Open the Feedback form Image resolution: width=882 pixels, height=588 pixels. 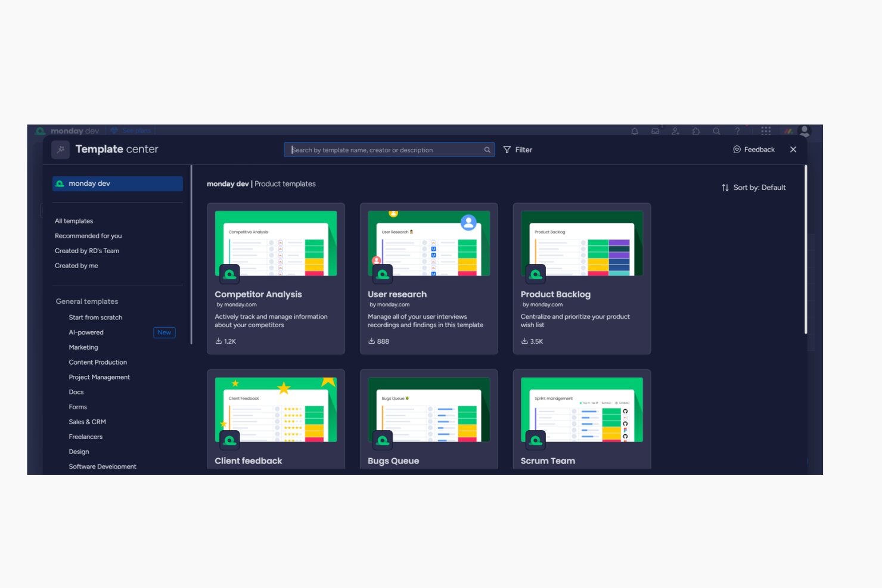754,150
